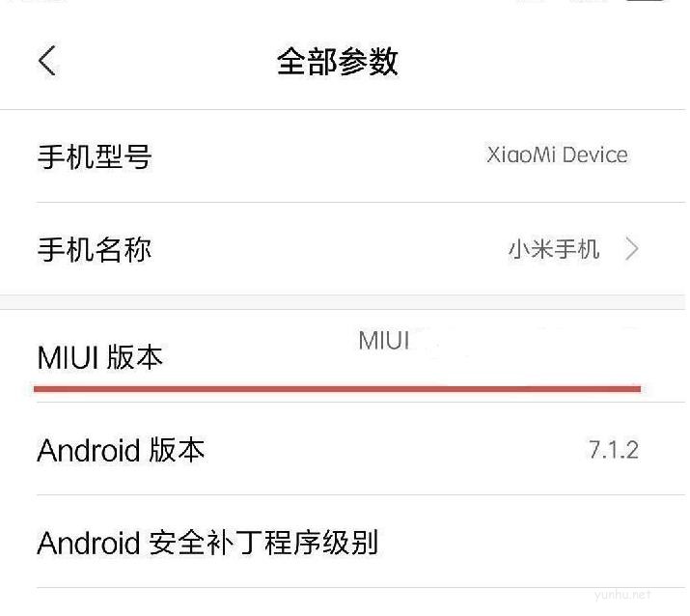Viewport: 690px width, 616px height.
Task: Tap the 7.1.2 Android version value
Action: coord(614,450)
